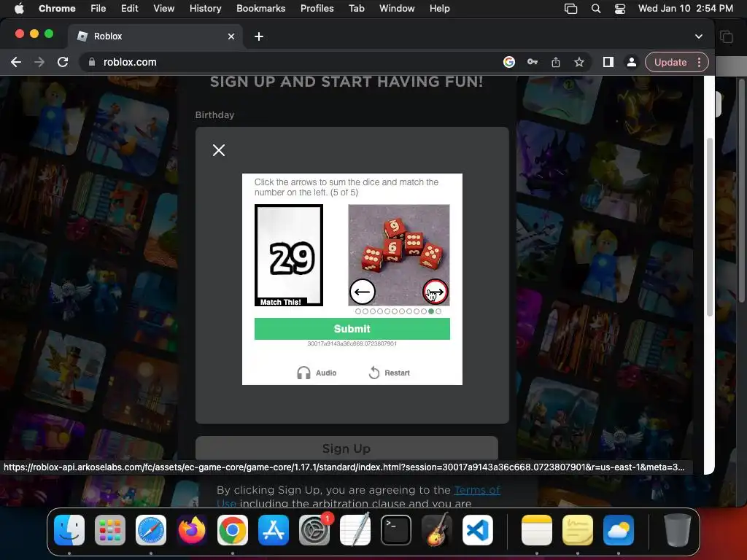Click the share page icon
Image resolution: width=747 pixels, height=560 pixels.
555,62
